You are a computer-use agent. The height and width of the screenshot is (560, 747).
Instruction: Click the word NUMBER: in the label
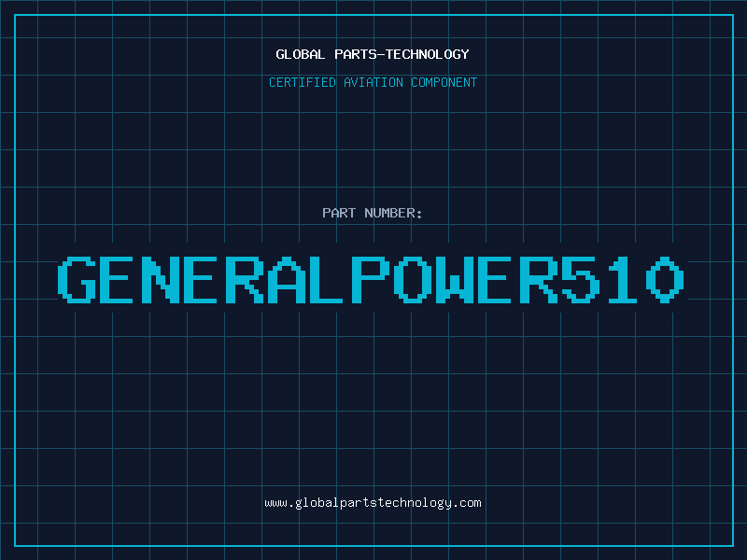click(394, 213)
